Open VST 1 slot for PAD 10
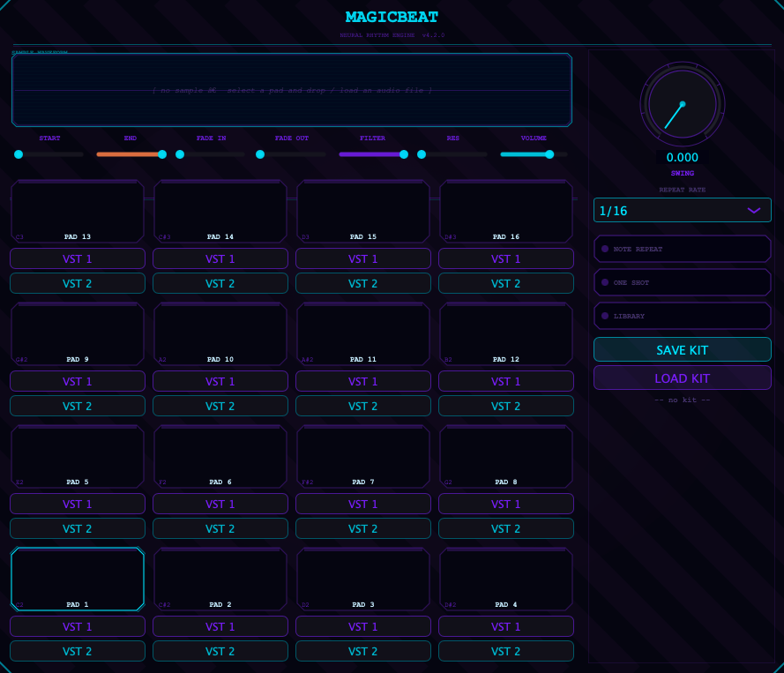This screenshot has height=673, width=784. pos(220,381)
